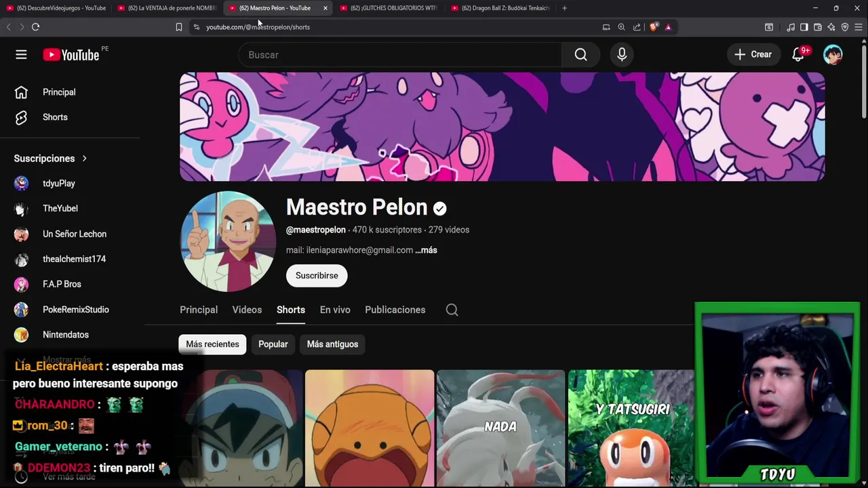Image resolution: width=868 pixels, height=488 pixels.
Task: Open the browser main menu
Action: (859, 27)
